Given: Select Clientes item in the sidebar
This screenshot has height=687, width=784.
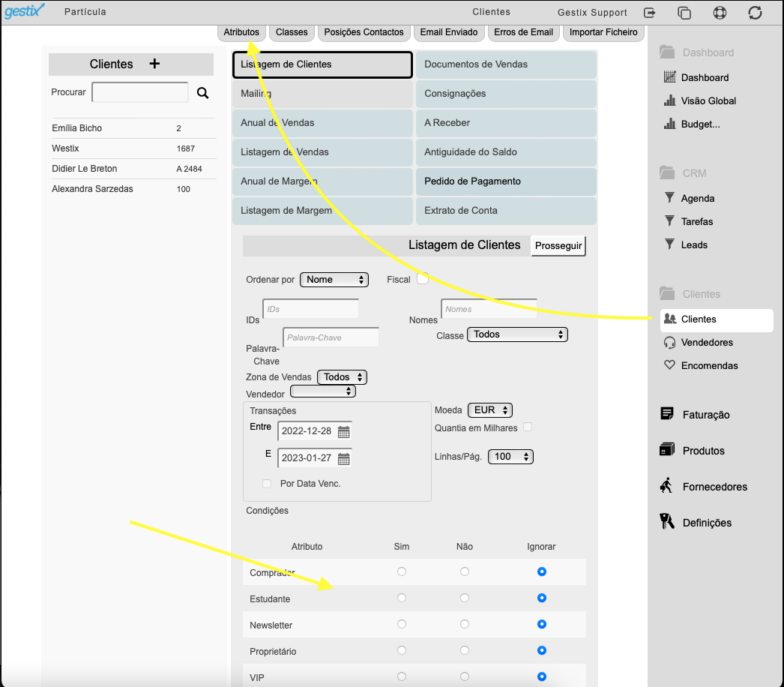Looking at the screenshot, I should tap(717, 320).
